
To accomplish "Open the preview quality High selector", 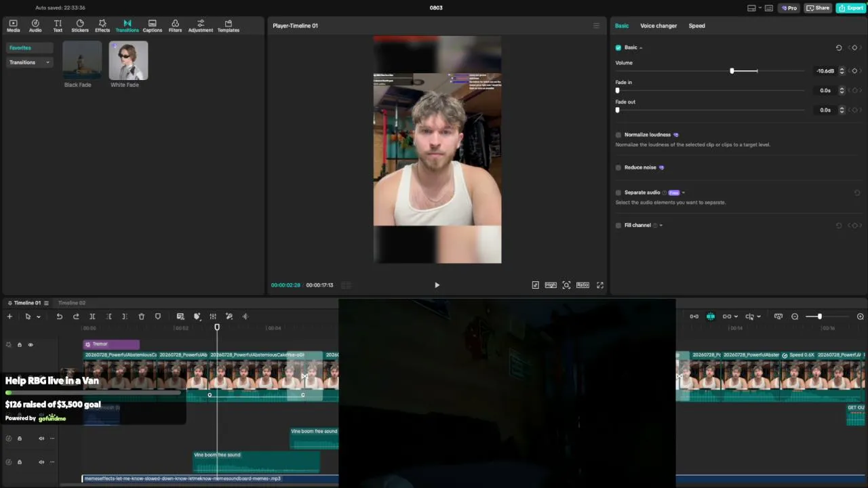I will coord(551,285).
